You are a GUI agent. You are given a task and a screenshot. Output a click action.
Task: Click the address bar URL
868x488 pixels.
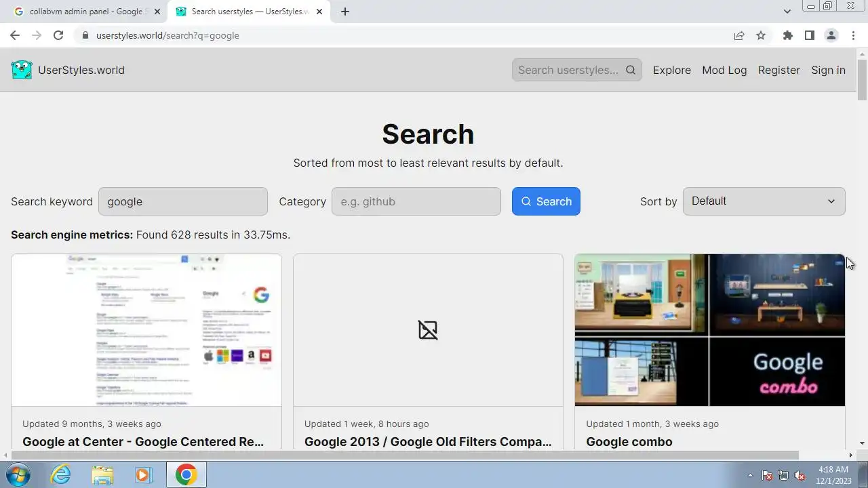tap(167, 35)
